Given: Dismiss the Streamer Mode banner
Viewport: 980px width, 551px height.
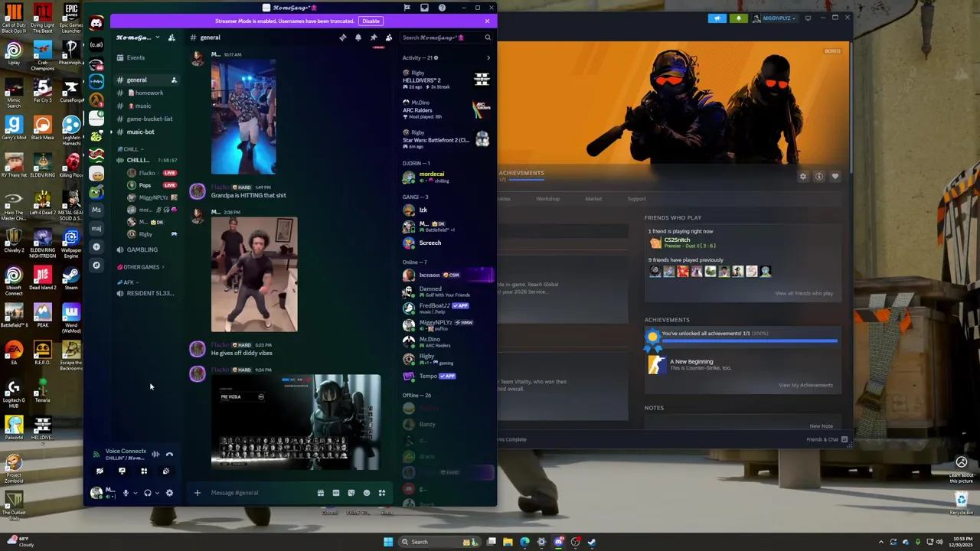Looking at the screenshot, I should tap(487, 21).
